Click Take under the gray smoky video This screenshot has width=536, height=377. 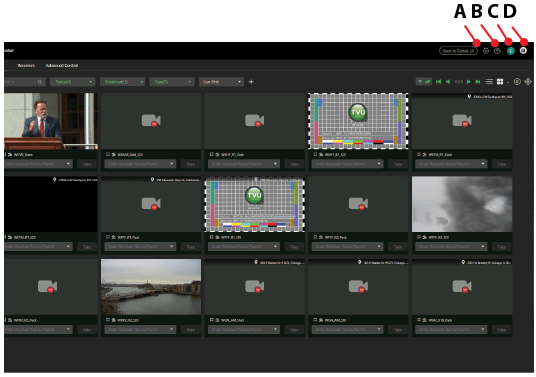[501, 247]
